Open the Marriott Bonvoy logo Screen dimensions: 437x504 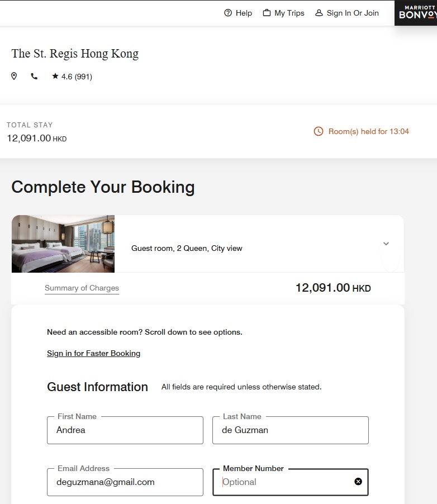[x=416, y=12]
